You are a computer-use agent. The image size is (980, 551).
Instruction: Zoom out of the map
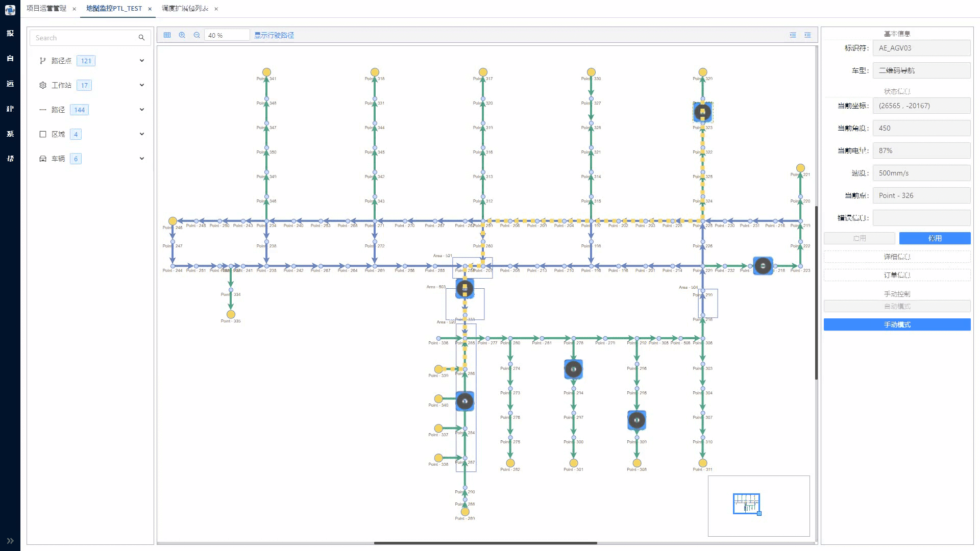(197, 35)
